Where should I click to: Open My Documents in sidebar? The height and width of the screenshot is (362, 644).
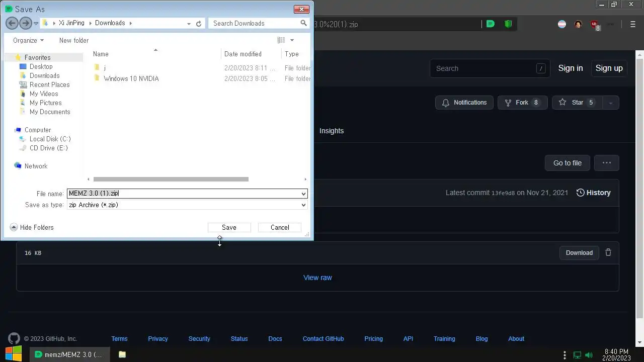50,112
